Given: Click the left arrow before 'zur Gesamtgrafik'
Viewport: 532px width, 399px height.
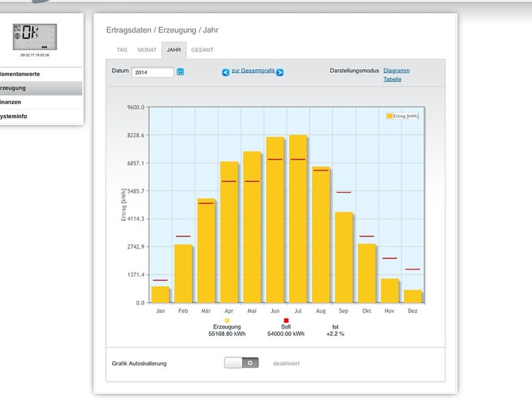Looking at the screenshot, I should click(226, 72).
